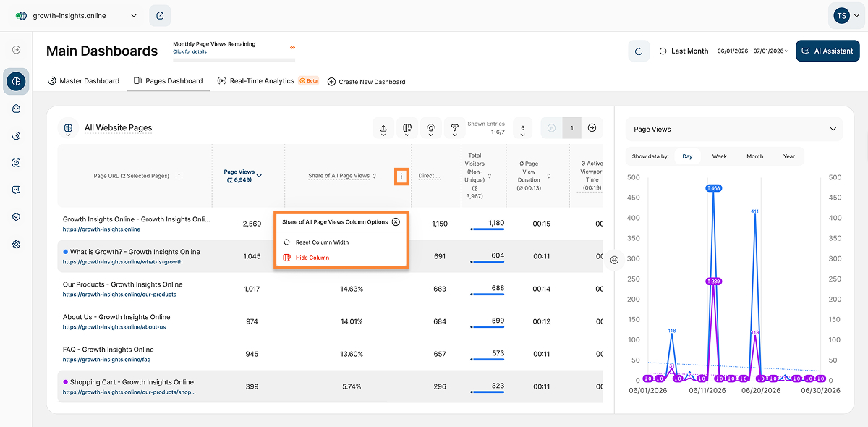
Task: Go to next page arrow in pagination
Action: pyautogui.click(x=592, y=128)
